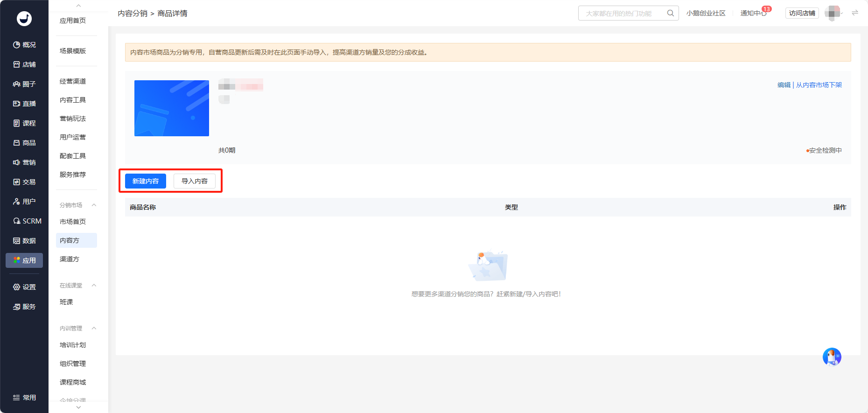868x413 pixels.
Task: Collapse the 内训管理 menu group
Action: (94, 329)
